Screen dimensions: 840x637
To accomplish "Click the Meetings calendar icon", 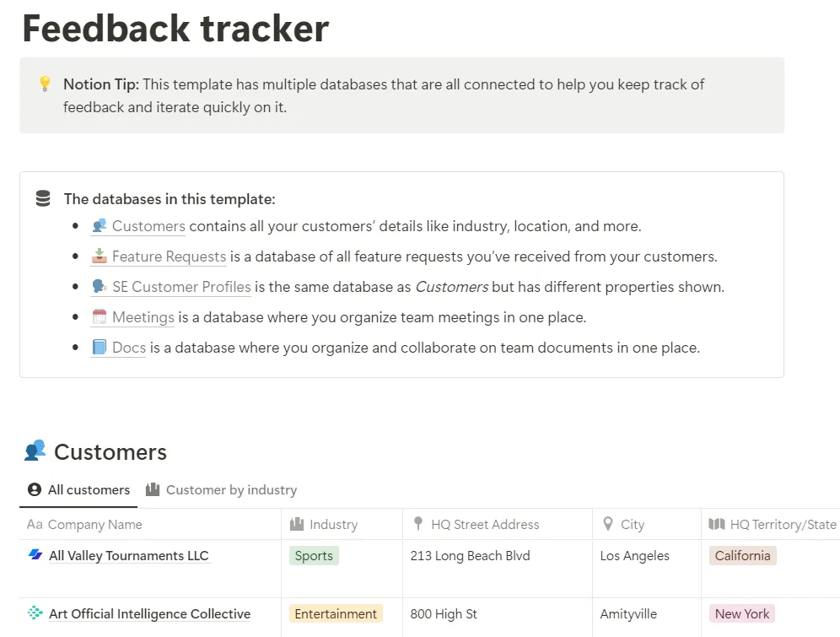I will [100, 316].
